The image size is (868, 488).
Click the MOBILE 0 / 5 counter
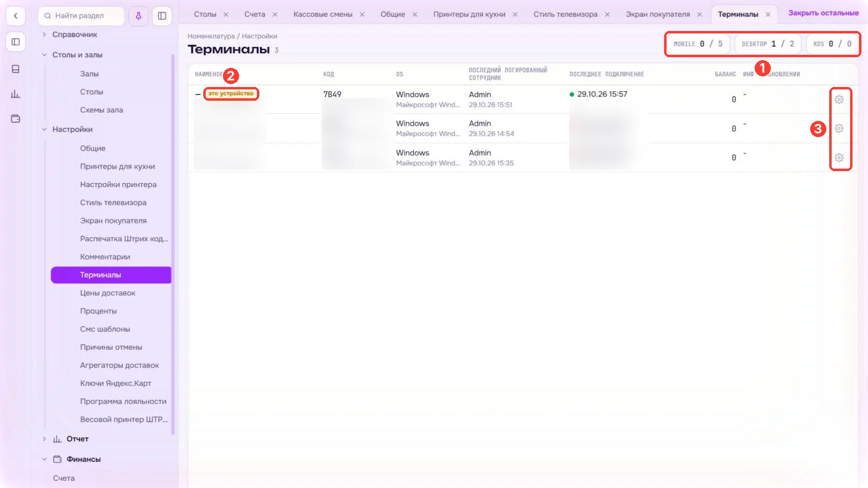pos(698,44)
